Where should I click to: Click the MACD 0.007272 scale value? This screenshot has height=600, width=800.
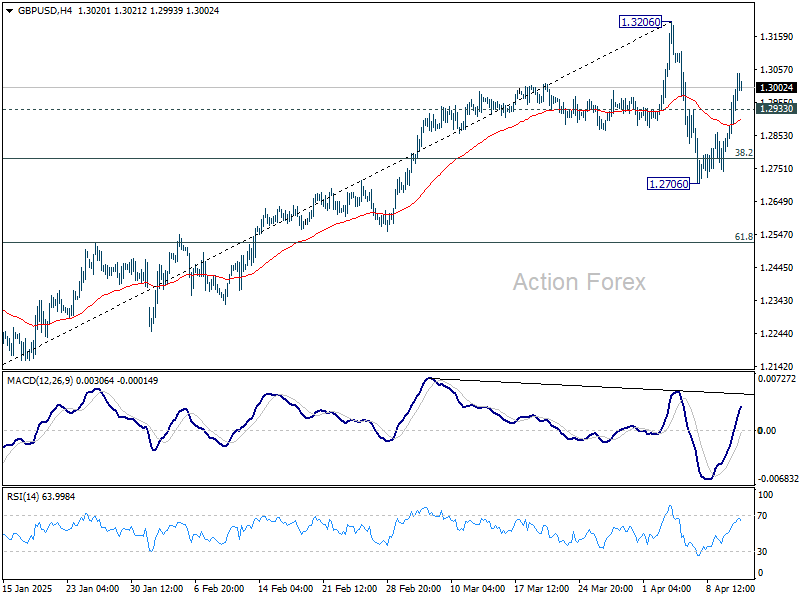click(777, 379)
